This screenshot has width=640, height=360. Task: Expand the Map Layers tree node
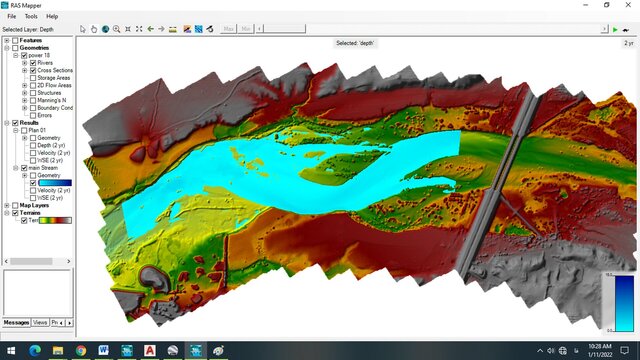[7, 205]
